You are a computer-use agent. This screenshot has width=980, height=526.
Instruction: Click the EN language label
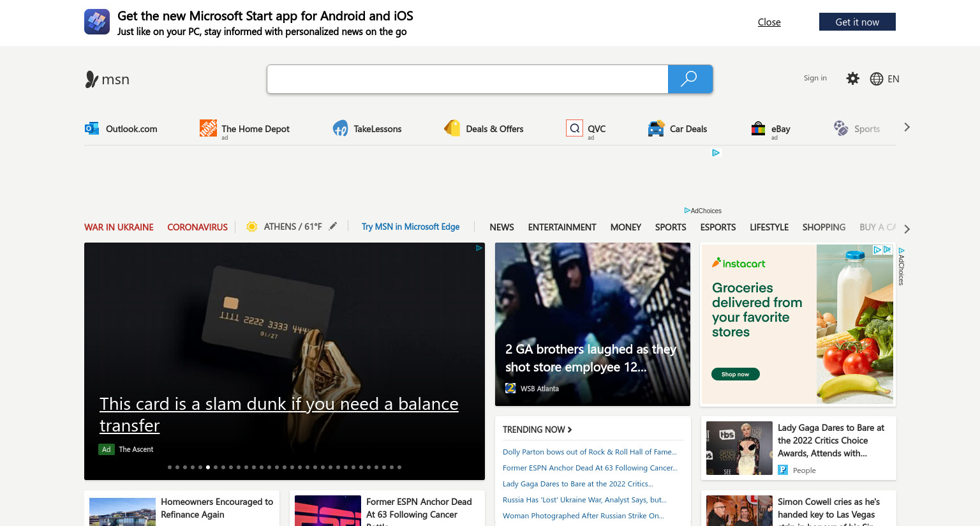pyautogui.click(x=893, y=79)
